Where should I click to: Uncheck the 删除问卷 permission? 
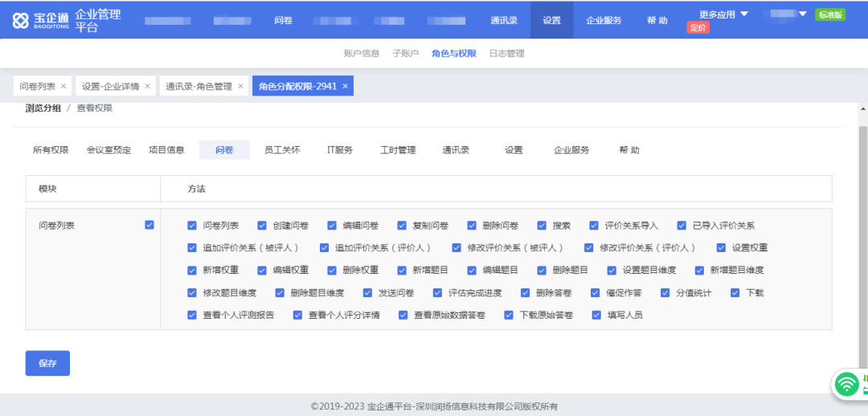[473, 225]
